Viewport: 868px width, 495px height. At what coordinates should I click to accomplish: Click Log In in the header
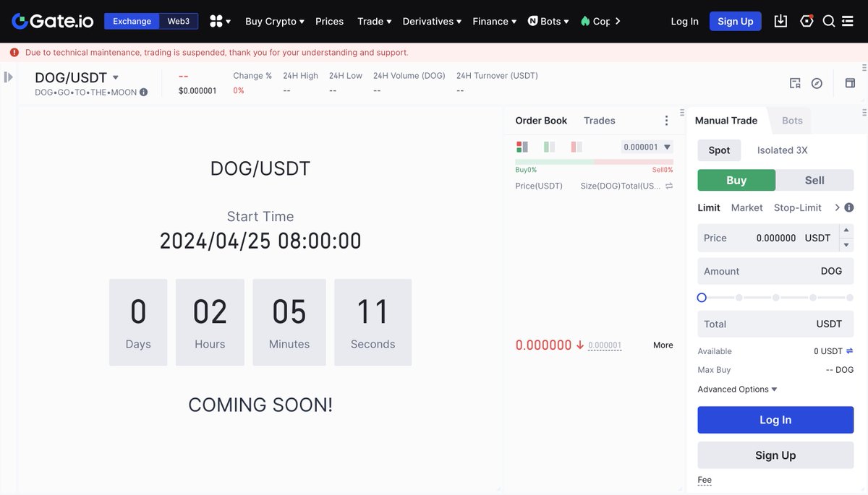pos(684,21)
